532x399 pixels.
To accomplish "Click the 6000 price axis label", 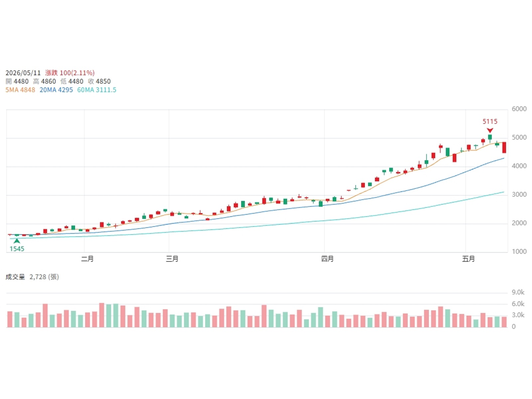I will pos(519,109).
